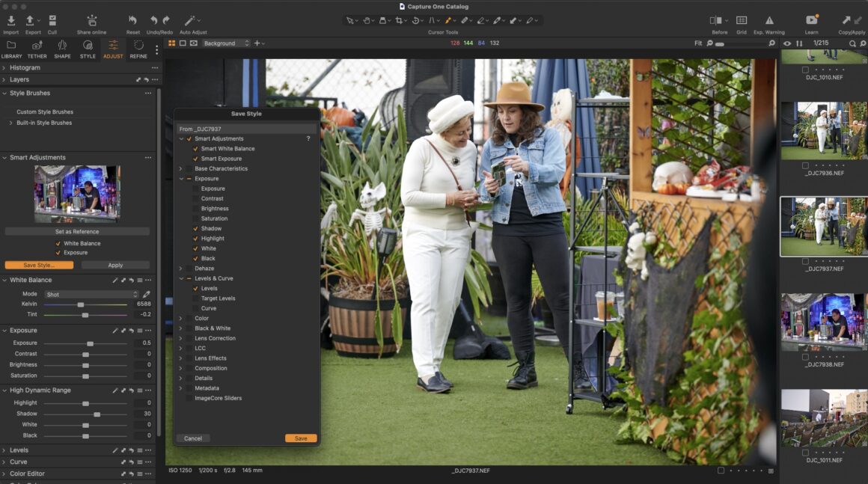Add a new layer with plus icon
868x484 pixels.
(257, 43)
